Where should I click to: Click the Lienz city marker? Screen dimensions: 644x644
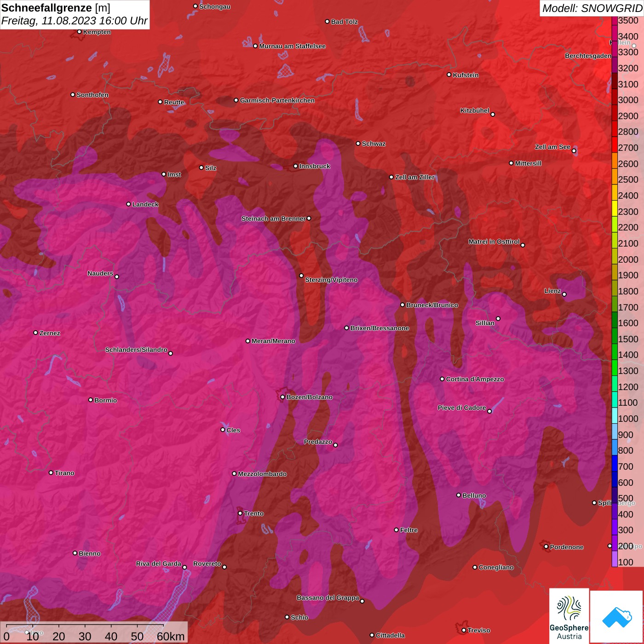point(564,294)
